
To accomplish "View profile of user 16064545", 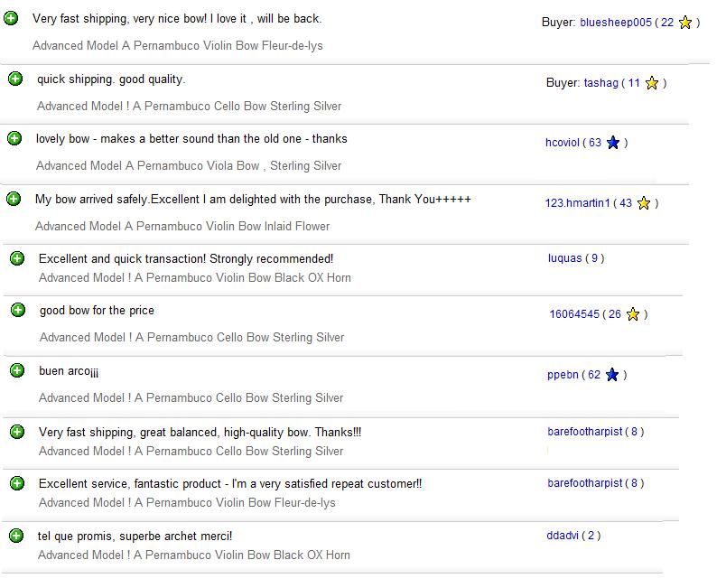I will pos(574,314).
